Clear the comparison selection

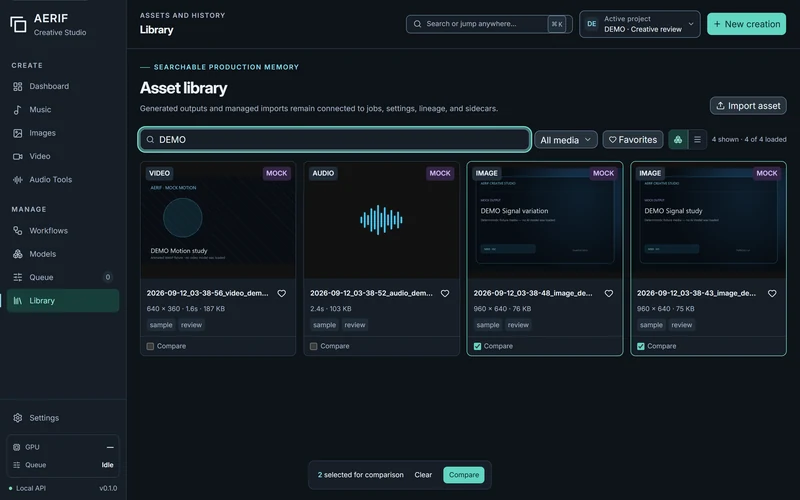pyautogui.click(x=423, y=475)
